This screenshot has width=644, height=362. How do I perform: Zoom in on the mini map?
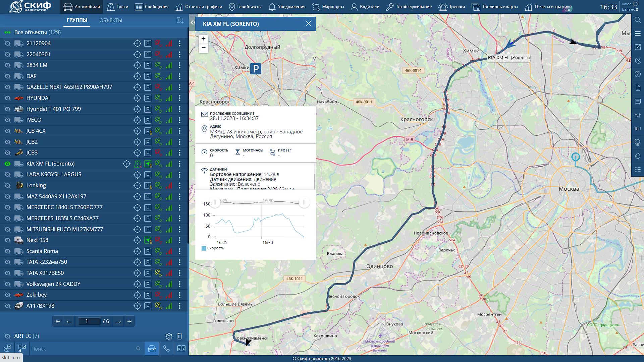(x=203, y=39)
